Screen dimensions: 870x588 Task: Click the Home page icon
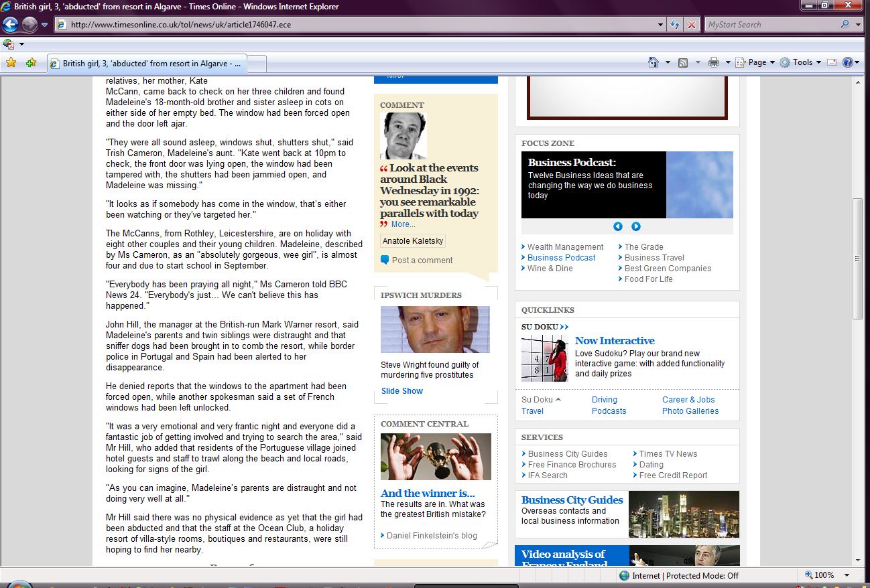point(654,62)
